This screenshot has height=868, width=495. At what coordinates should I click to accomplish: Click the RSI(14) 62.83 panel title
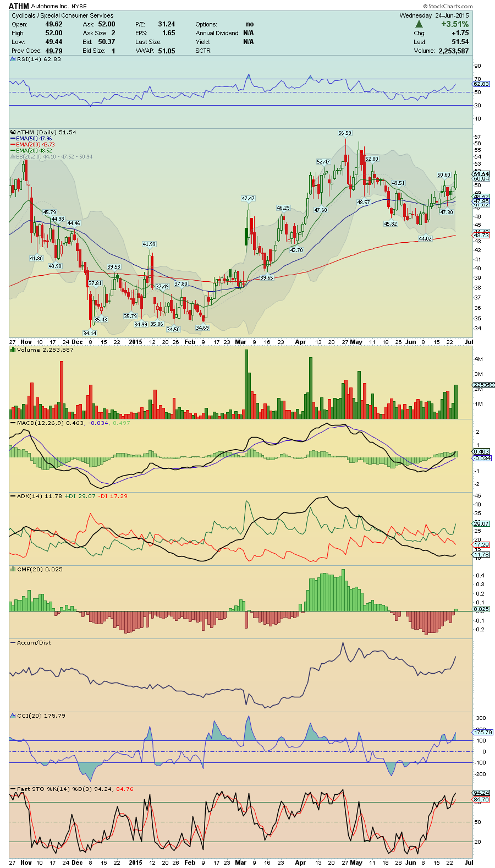tap(39, 59)
